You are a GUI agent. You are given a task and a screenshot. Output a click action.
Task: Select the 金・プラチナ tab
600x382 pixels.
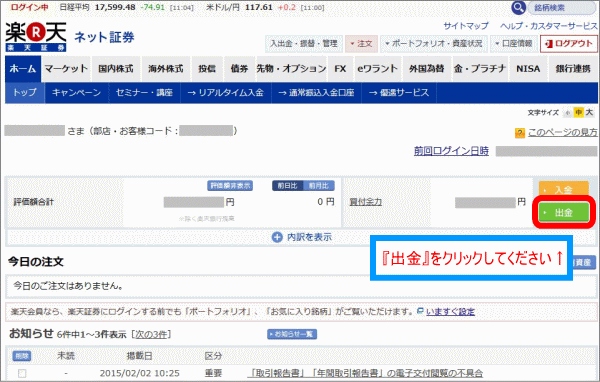(x=480, y=69)
